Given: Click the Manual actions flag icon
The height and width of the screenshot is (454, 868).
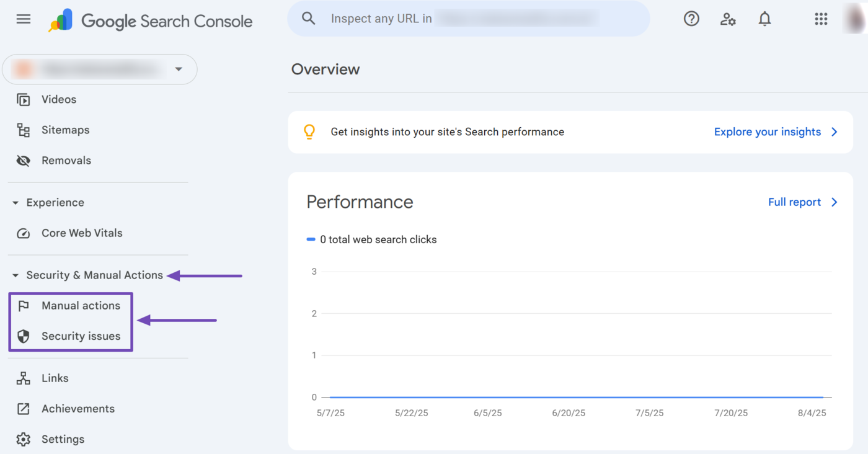Looking at the screenshot, I should [x=24, y=306].
